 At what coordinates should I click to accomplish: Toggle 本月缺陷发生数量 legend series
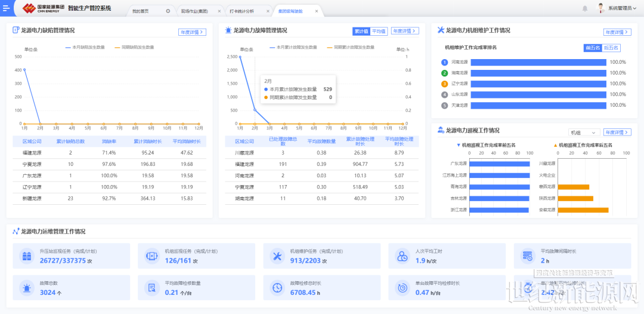coord(85,47)
